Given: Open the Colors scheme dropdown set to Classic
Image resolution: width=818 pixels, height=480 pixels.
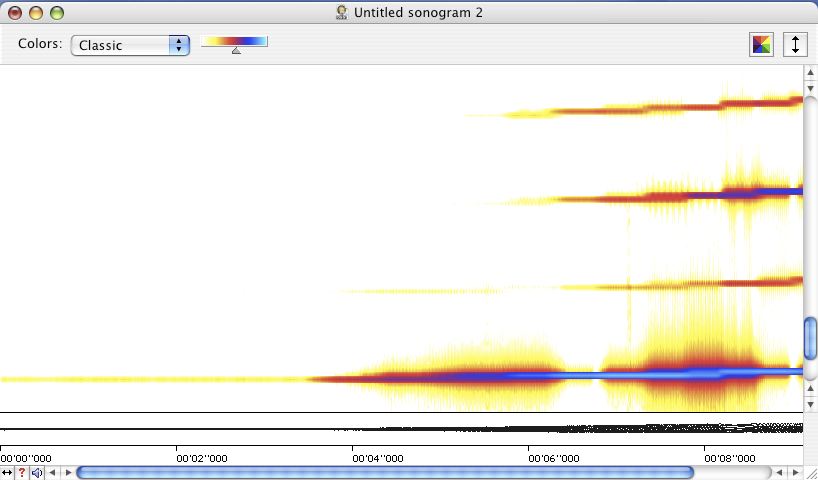Looking at the screenshot, I should [x=130, y=45].
